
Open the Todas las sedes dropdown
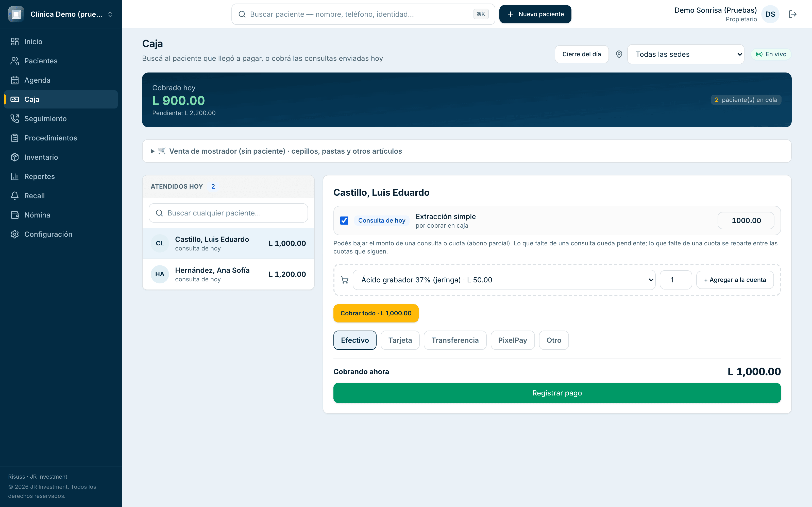point(685,54)
